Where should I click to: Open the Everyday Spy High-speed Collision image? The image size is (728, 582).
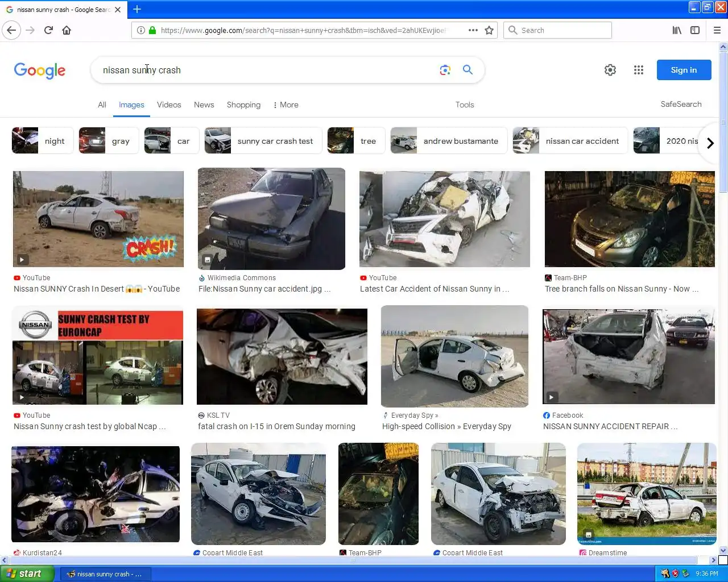(x=454, y=356)
